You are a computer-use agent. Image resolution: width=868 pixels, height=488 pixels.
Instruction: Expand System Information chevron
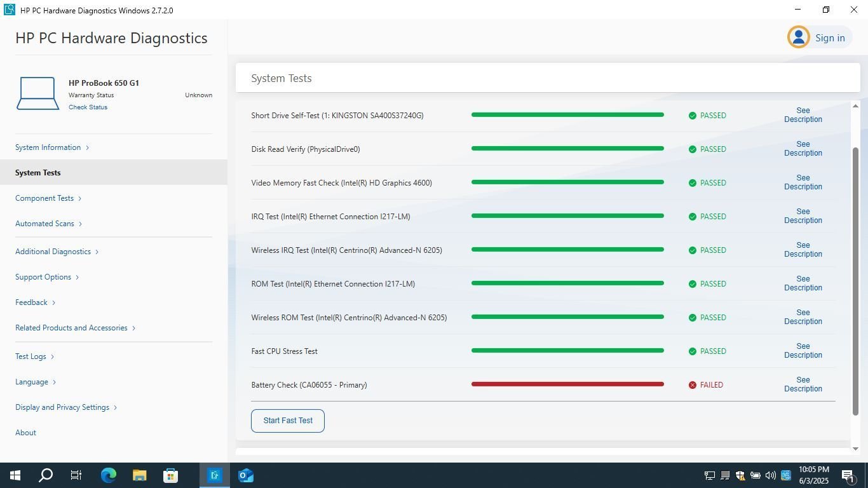(x=87, y=147)
